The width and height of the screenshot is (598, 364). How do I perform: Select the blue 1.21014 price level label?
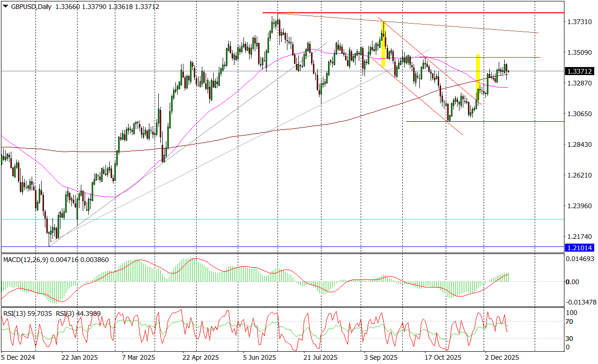pyautogui.click(x=581, y=247)
